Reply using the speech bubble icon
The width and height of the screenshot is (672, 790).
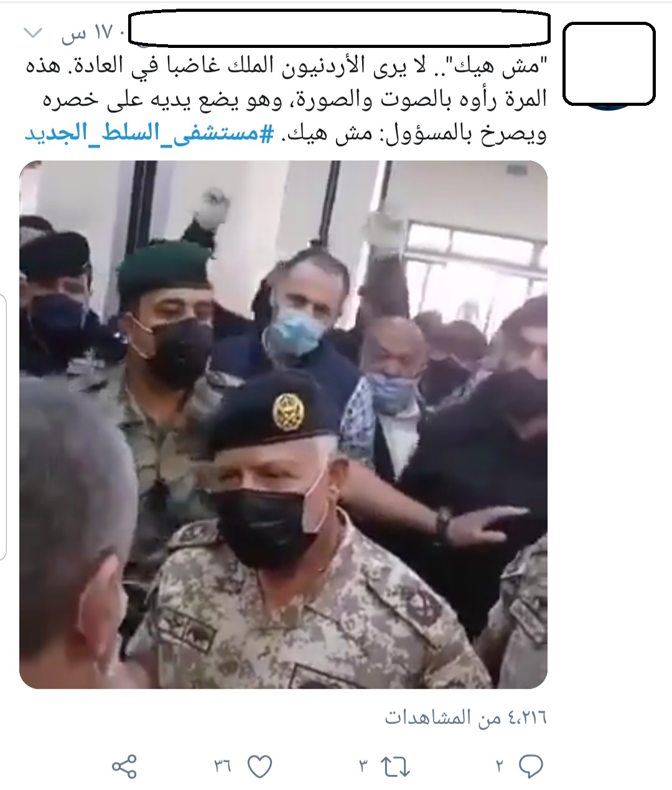pyautogui.click(x=530, y=765)
